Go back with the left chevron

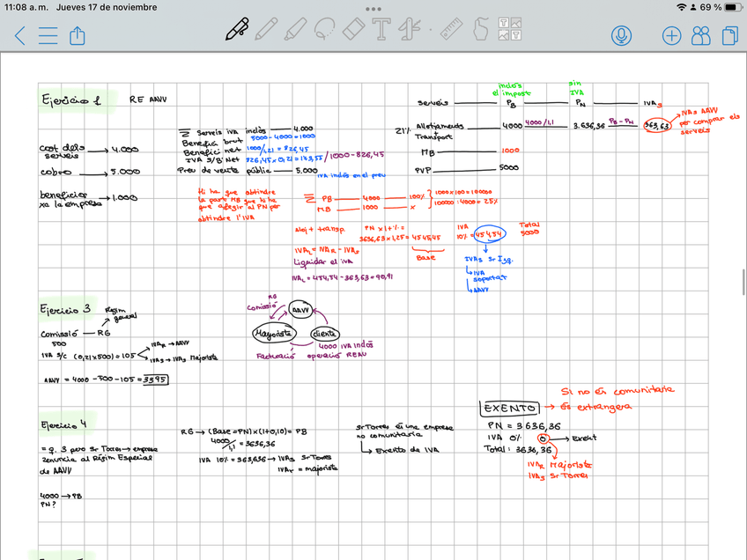[x=20, y=36]
